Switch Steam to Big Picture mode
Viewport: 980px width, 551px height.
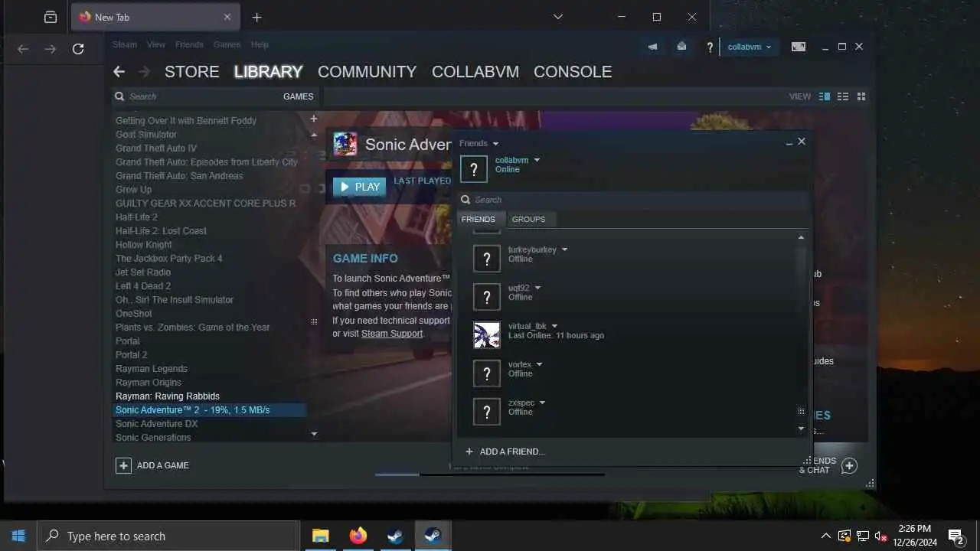pos(799,47)
